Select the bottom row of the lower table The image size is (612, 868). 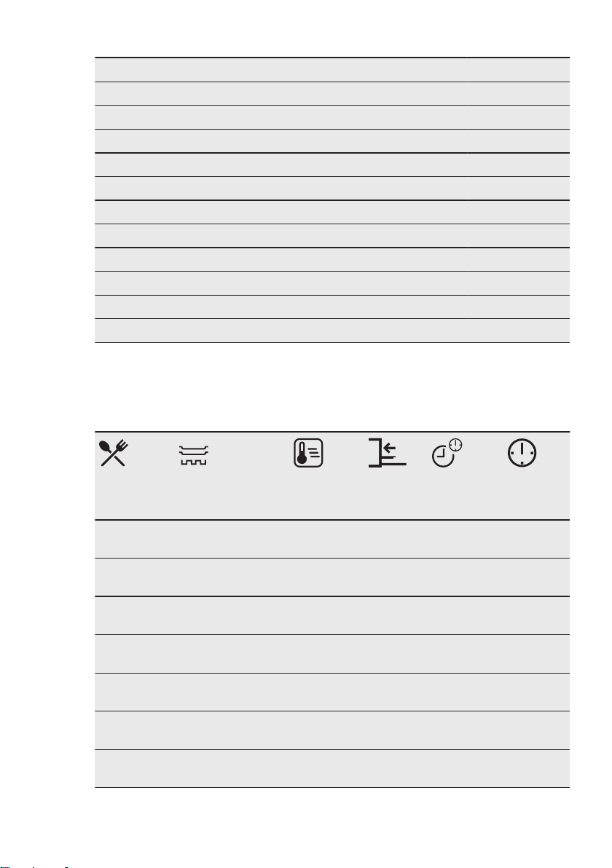pos(331,769)
